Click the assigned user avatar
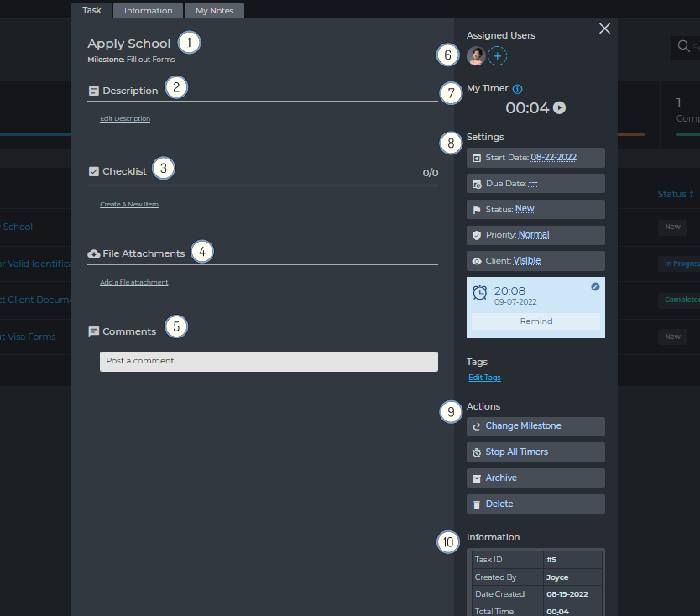The width and height of the screenshot is (700, 616). (x=476, y=56)
